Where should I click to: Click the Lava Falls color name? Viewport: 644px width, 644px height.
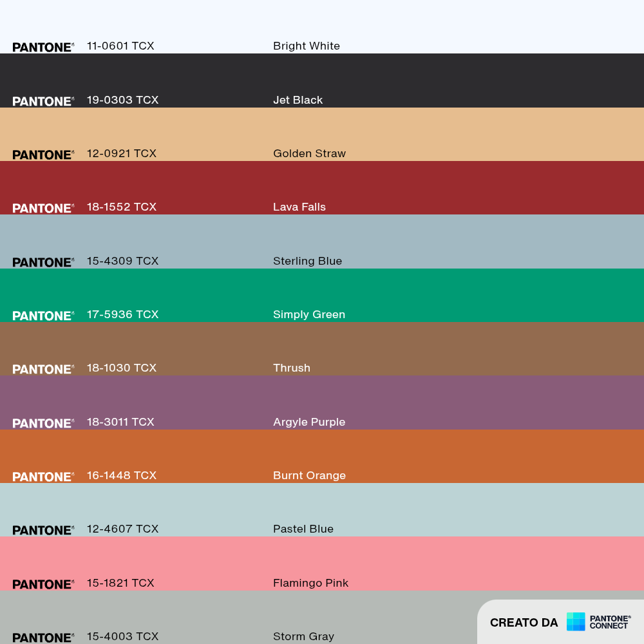[x=299, y=207]
